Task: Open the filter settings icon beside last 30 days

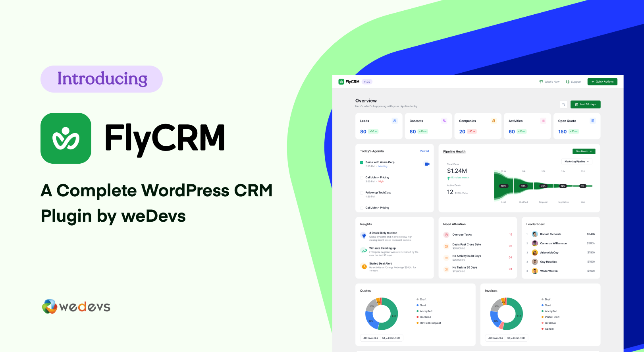Action: 563,104
